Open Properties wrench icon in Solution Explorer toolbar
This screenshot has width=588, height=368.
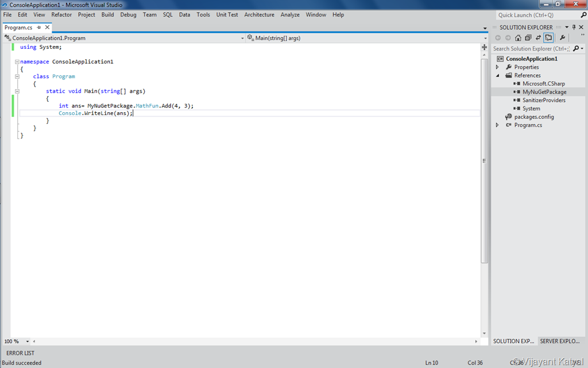pyautogui.click(x=562, y=37)
